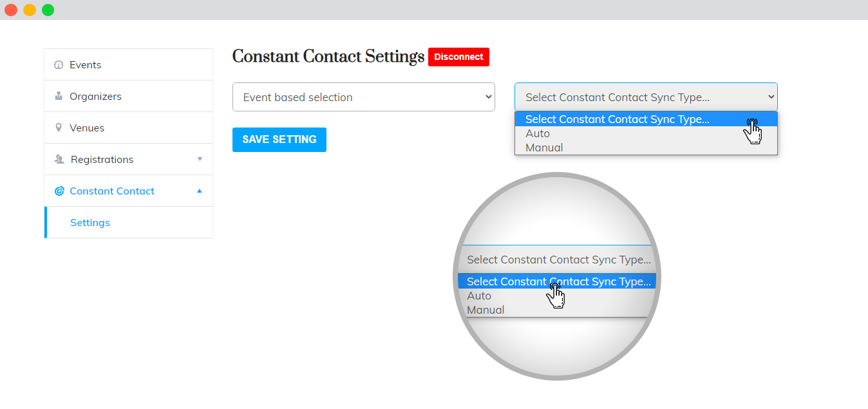Click the green macOS maximize dot
This screenshot has width=868, height=409.
[x=48, y=10]
